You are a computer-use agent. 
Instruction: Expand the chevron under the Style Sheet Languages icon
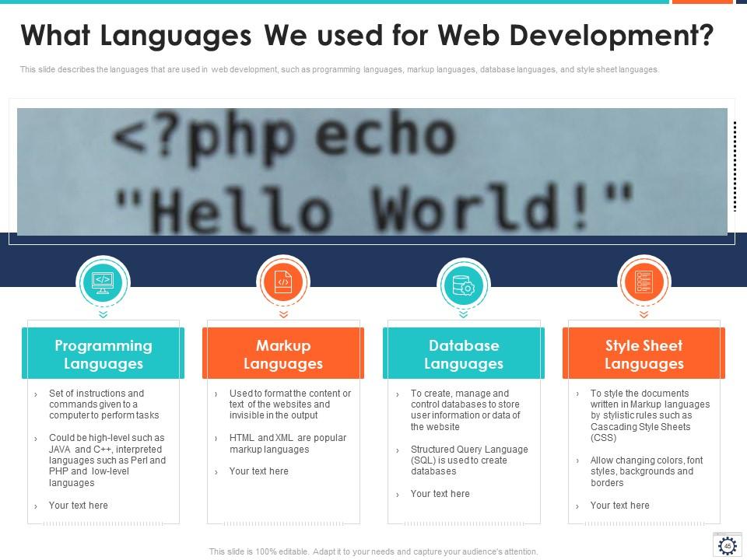tap(644, 316)
